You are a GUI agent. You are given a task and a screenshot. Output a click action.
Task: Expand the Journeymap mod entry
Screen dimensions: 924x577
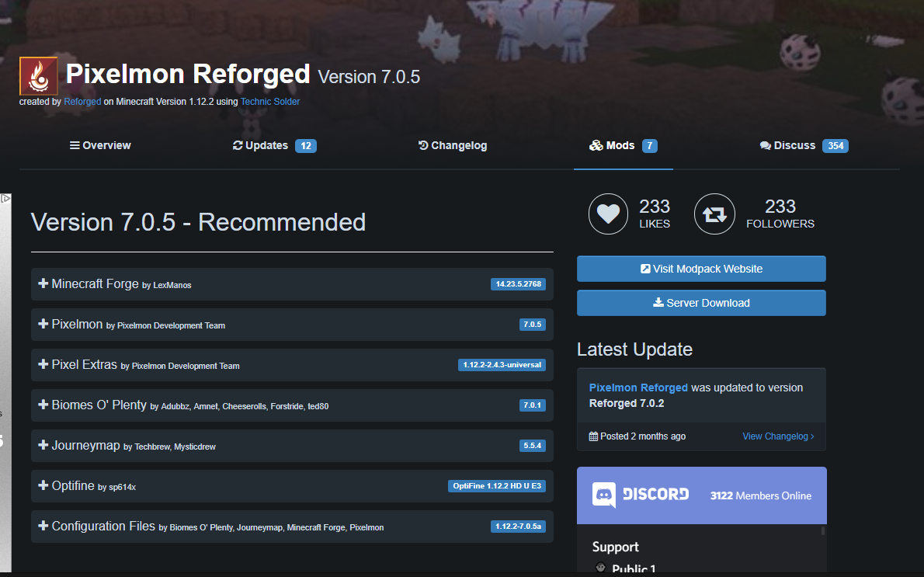coord(292,446)
